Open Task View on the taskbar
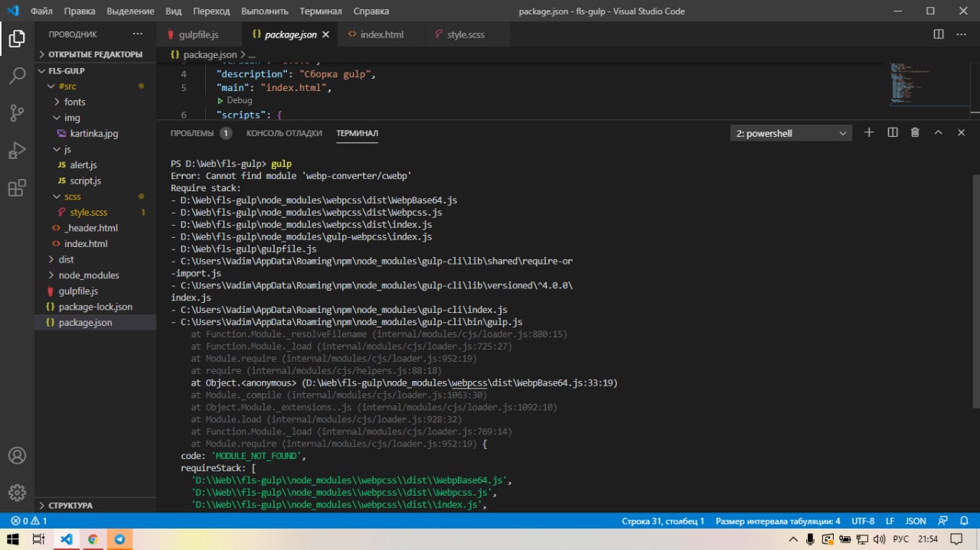Image resolution: width=980 pixels, height=550 pixels. click(x=39, y=539)
